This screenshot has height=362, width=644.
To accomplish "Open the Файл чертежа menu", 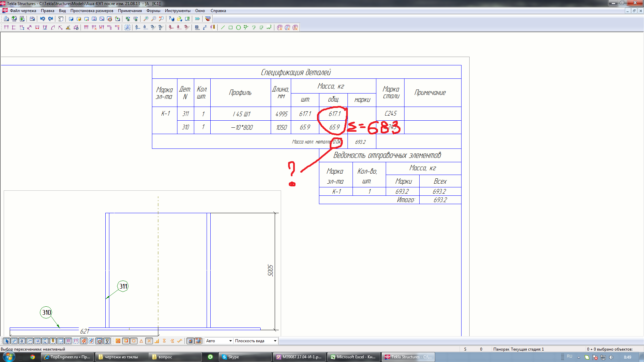I will (23, 11).
